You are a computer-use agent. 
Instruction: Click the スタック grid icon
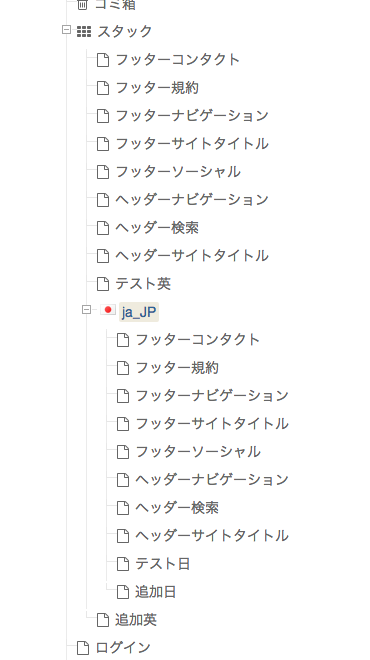(84, 32)
